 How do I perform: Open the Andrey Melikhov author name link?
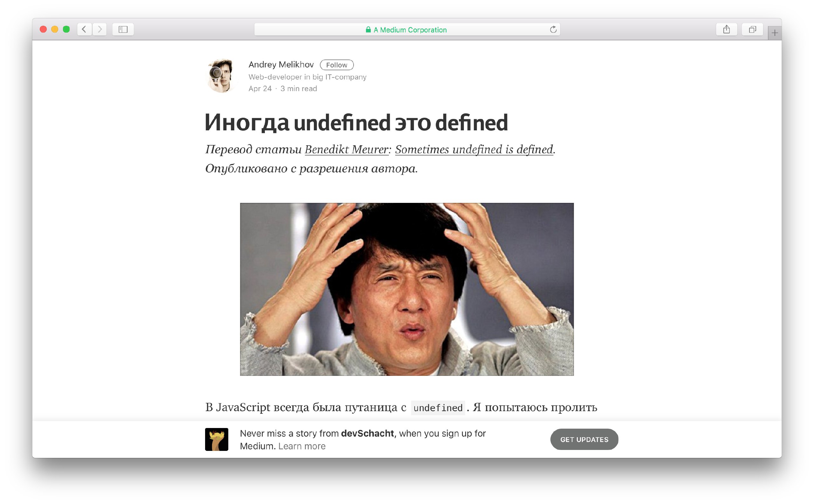(281, 64)
